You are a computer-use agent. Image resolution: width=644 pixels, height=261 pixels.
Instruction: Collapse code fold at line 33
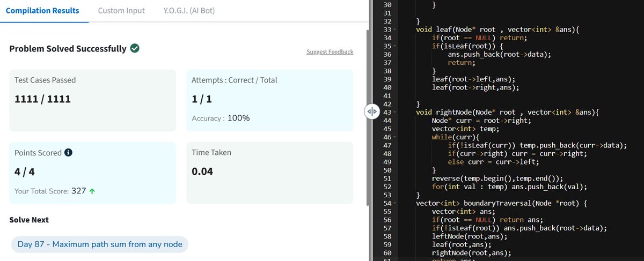coord(394,29)
